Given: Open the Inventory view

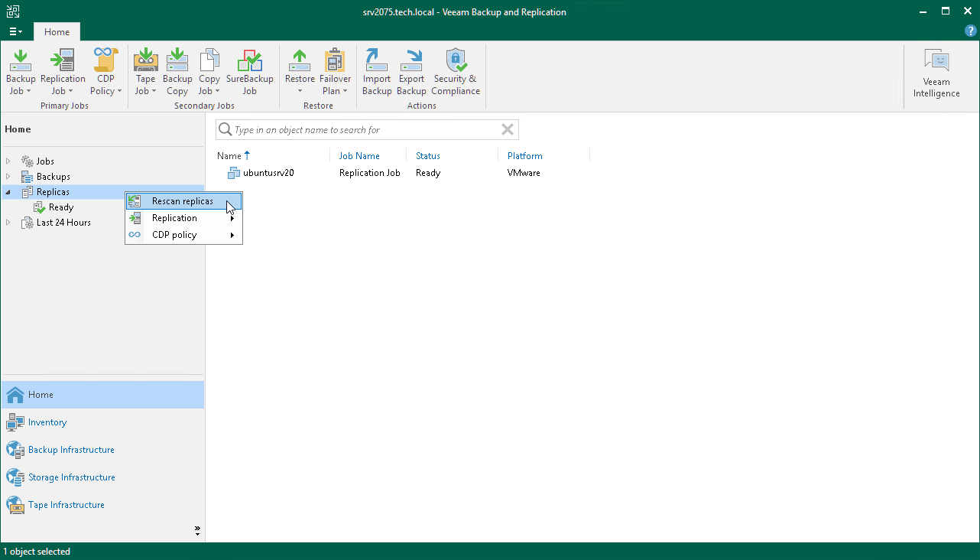Looking at the screenshot, I should 102,422.
